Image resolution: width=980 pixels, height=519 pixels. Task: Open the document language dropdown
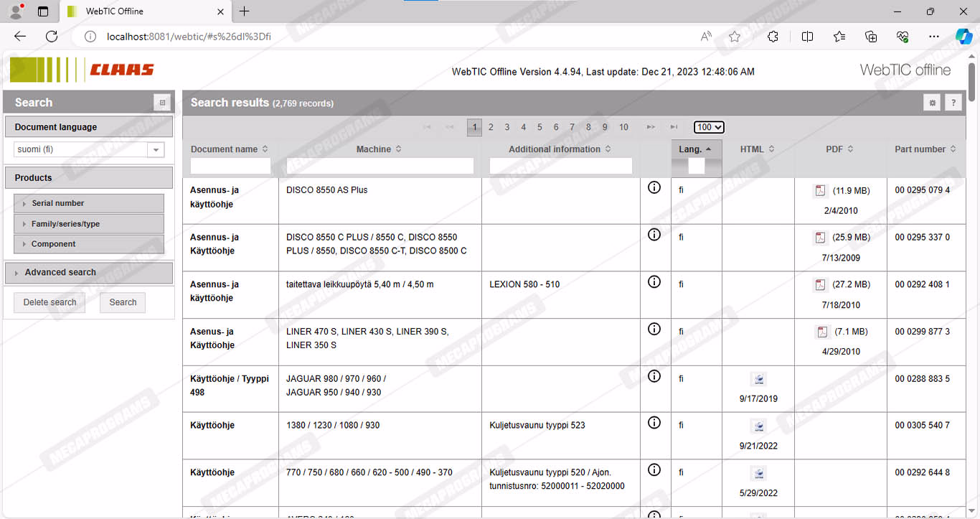click(155, 150)
